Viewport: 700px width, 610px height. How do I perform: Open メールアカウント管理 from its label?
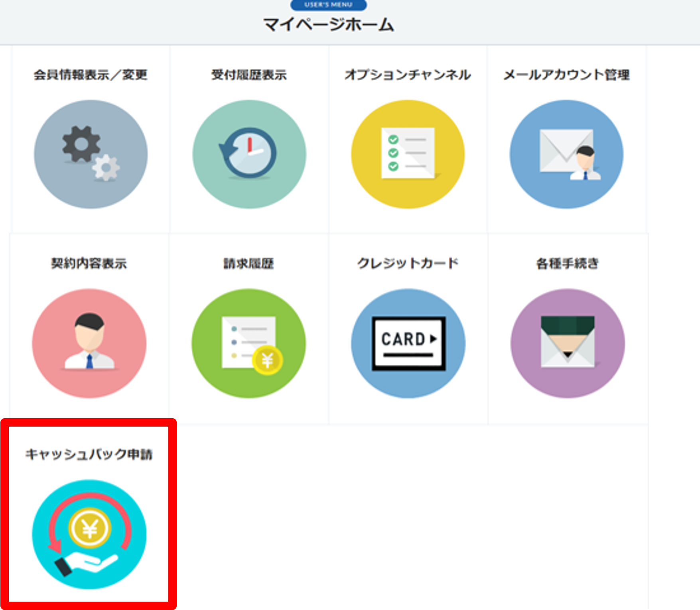coord(566,75)
